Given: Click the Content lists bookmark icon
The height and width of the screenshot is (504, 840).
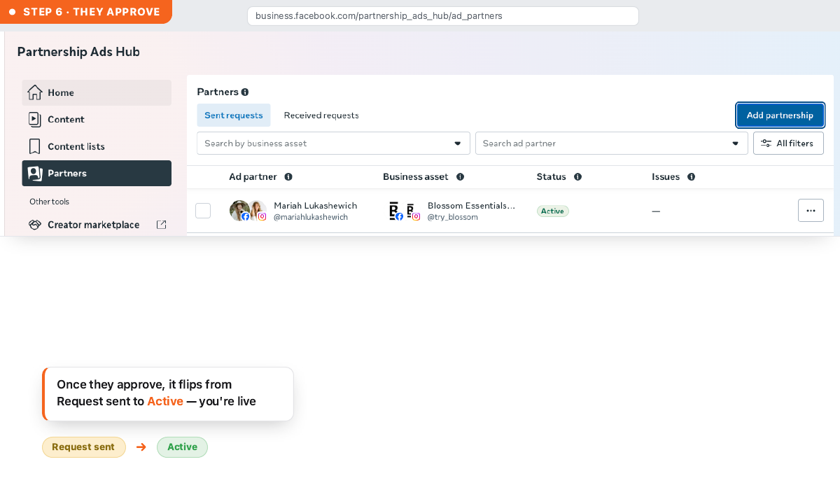Looking at the screenshot, I should (34, 146).
